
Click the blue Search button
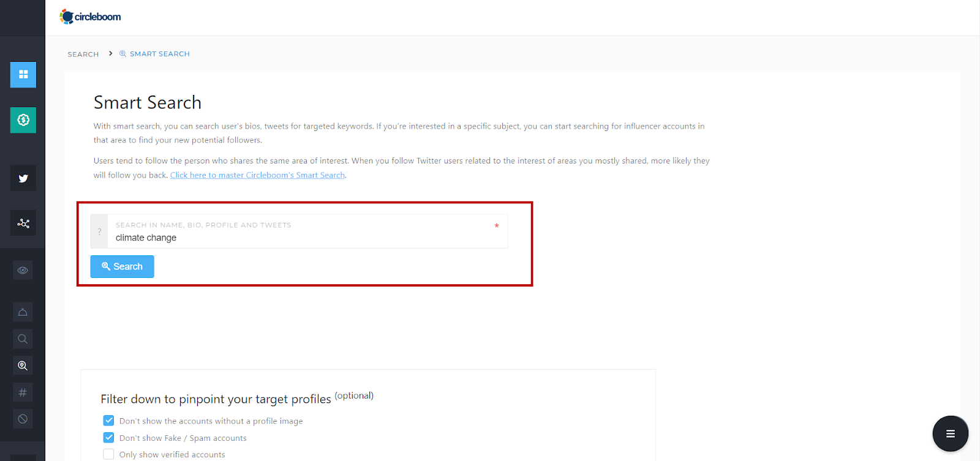122,266
